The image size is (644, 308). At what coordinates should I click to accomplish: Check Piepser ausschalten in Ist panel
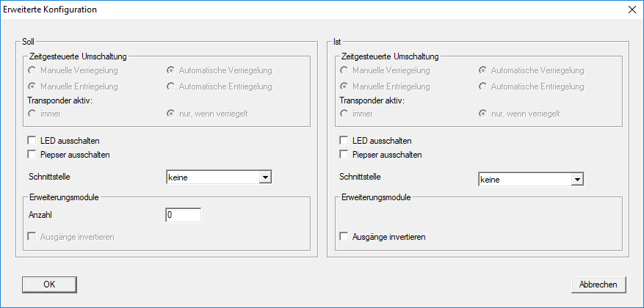tap(344, 155)
